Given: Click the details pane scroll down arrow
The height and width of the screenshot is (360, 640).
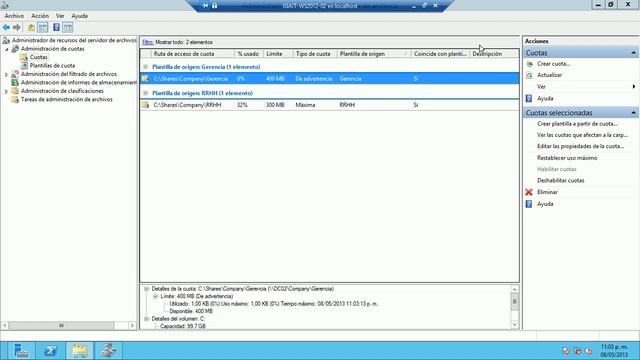Looking at the screenshot, I should (x=514, y=325).
